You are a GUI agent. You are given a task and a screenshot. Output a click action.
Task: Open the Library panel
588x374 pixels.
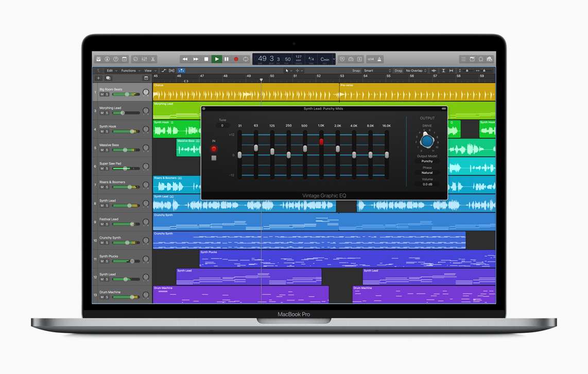[x=98, y=59]
